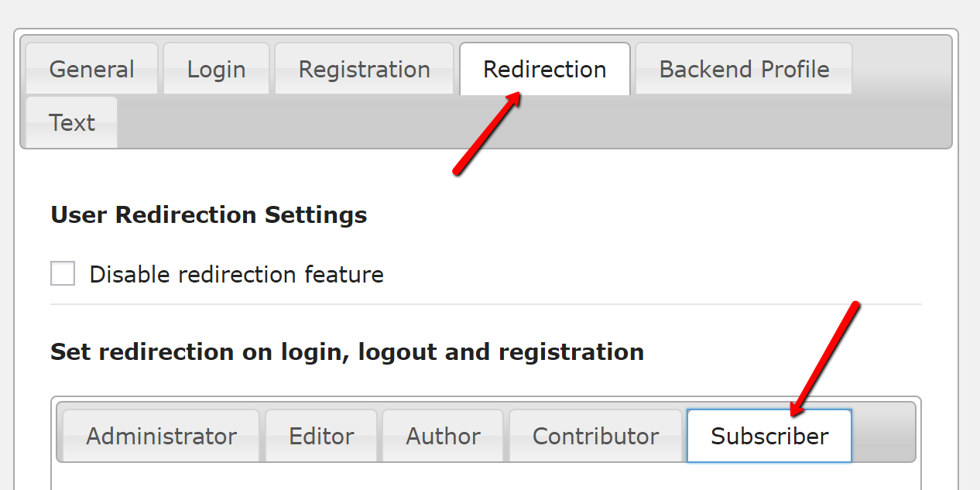
Task: Switch to the Editor role tab
Action: coord(321,436)
